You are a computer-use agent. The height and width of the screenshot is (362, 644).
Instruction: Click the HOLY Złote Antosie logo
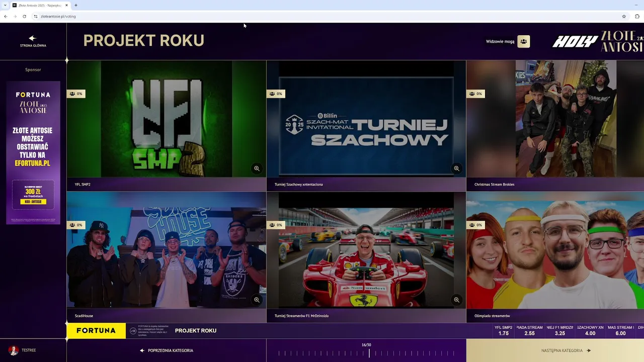(598, 41)
